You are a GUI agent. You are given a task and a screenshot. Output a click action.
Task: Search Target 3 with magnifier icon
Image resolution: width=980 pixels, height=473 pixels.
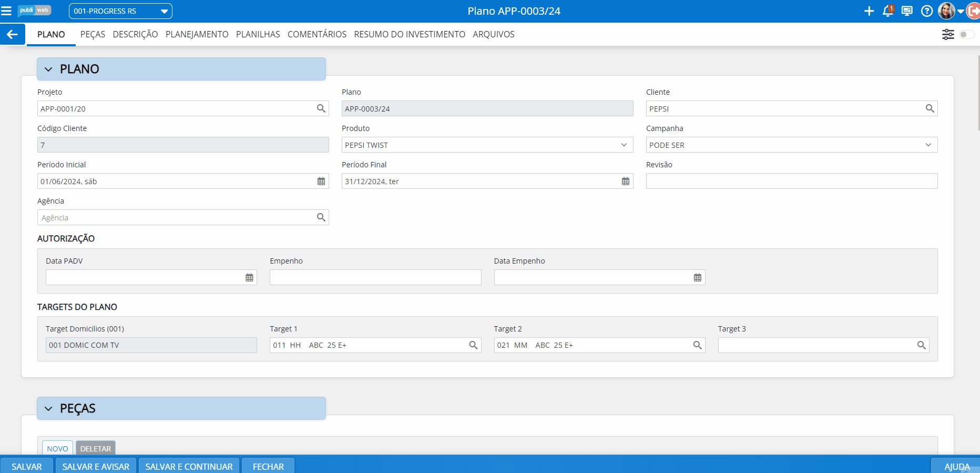922,345
